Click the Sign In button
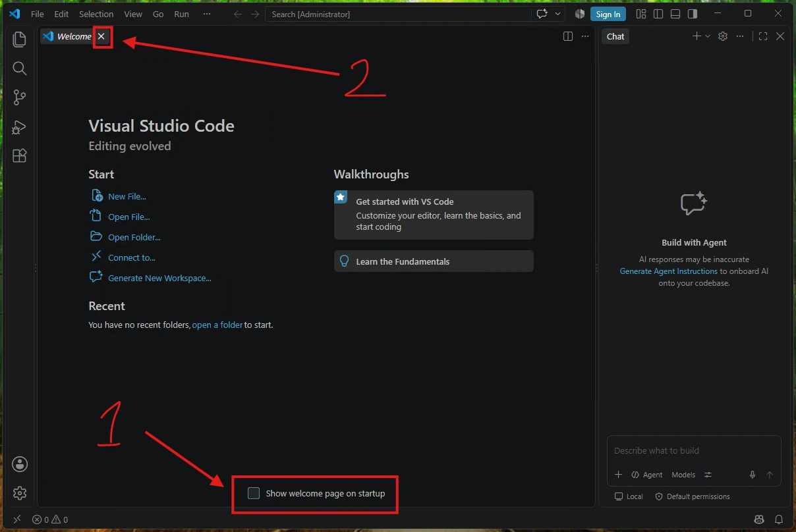 click(608, 14)
